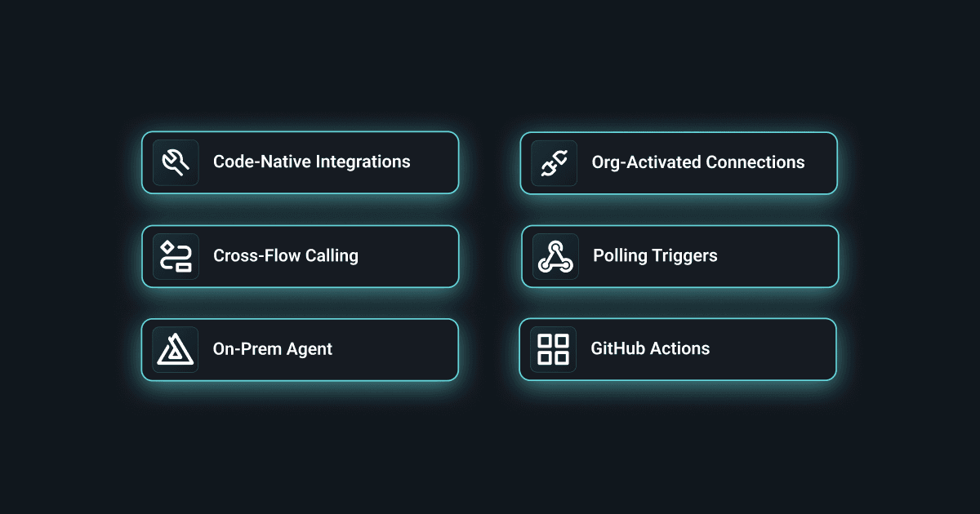Click the plug icon for Org-Activated Connections
Image resolution: width=980 pixels, height=514 pixels.
click(x=554, y=163)
